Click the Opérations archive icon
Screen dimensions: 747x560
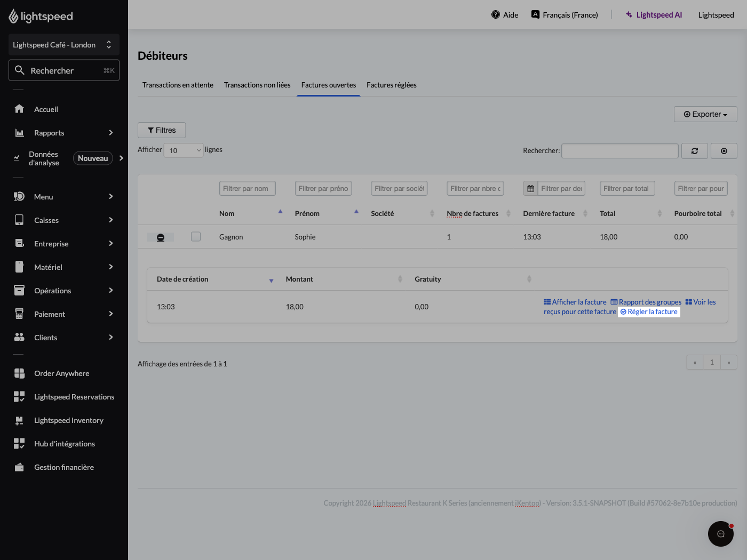click(x=19, y=290)
